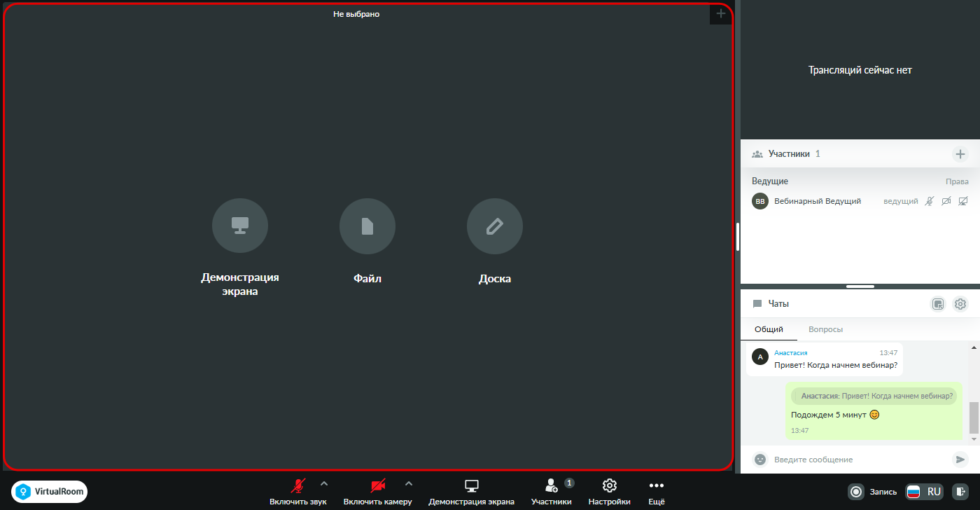Click the Демонстрация экрана button in bottom toolbar
This screenshot has width=980, height=510.
click(x=472, y=492)
